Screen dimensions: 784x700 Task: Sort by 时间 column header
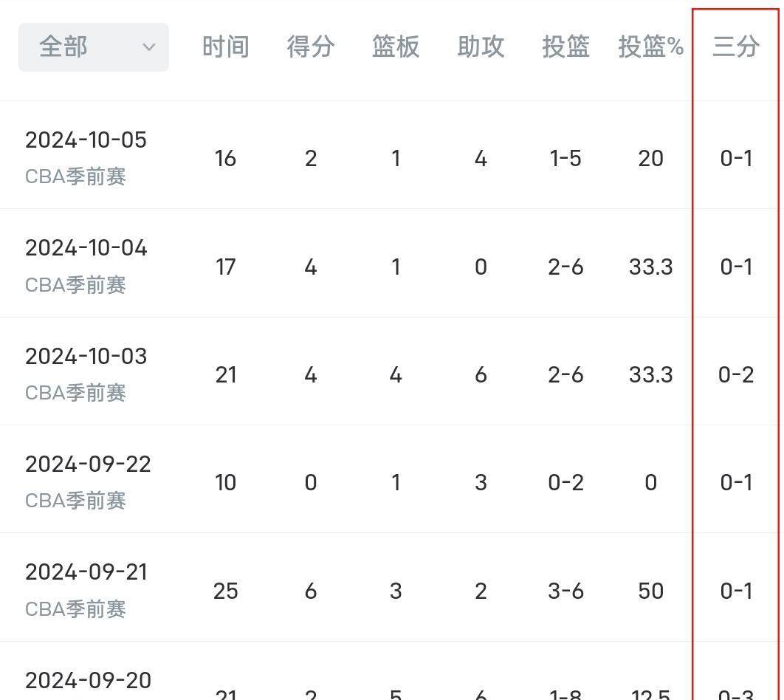[x=225, y=47]
